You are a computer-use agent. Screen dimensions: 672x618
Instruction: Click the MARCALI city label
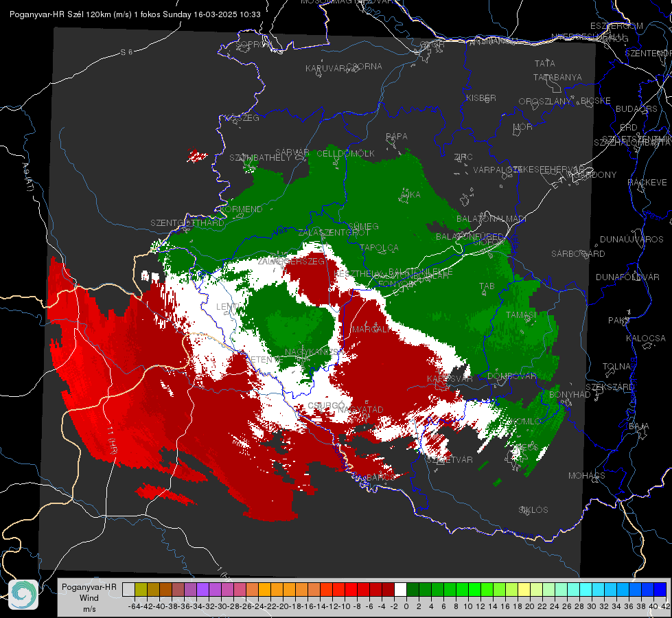(371, 330)
